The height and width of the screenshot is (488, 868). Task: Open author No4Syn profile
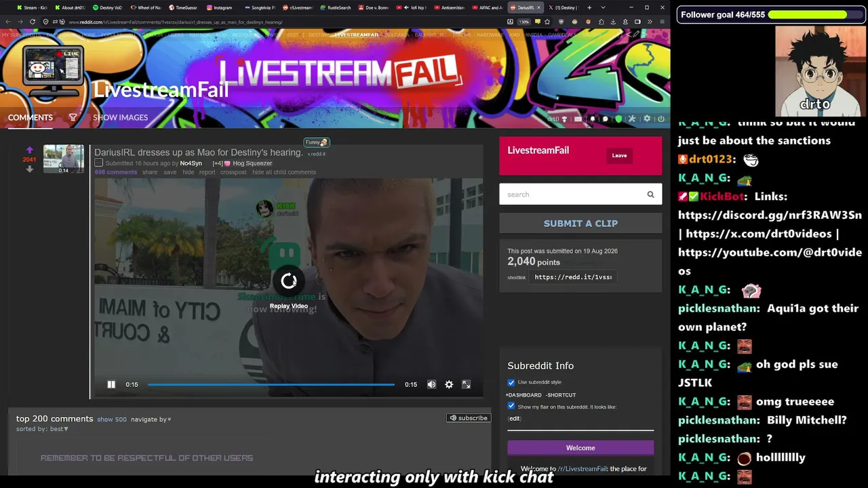191,163
